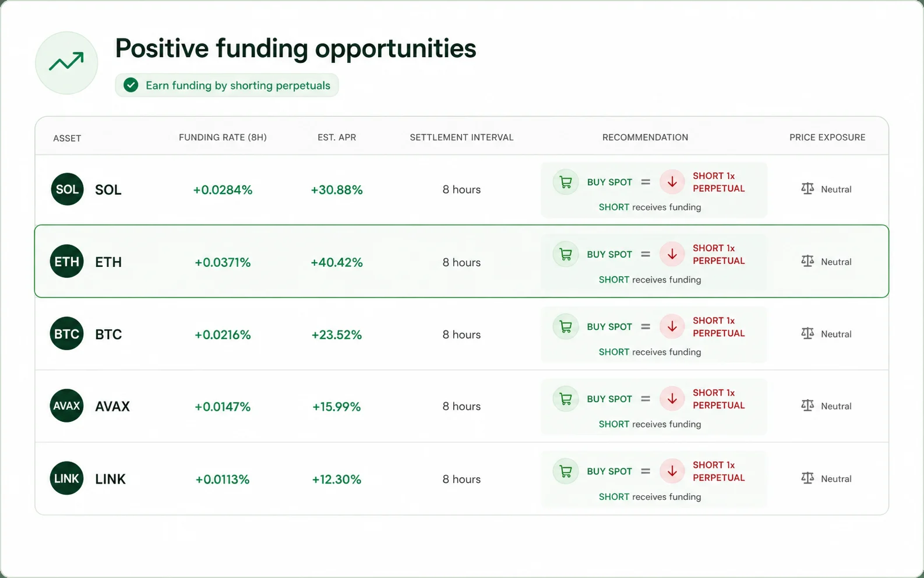This screenshot has width=924, height=578.
Task: Click the LINK funding rate +0.0113%
Action: coord(223,479)
